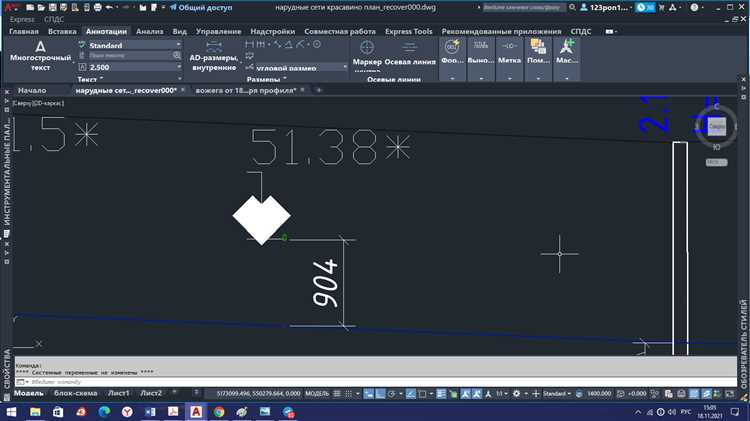The image size is (750, 421).
Task: Toggle snap mode in status bar
Action: [349, 394]
